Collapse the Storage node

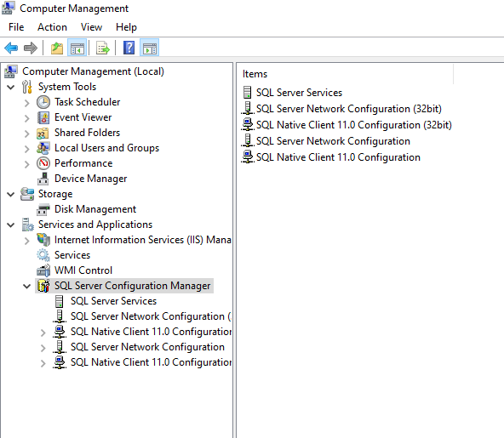10,194
